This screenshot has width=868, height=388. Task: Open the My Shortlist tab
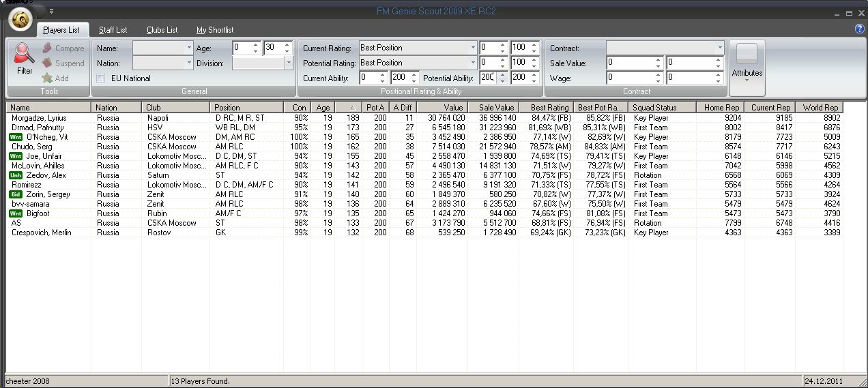tap(215, 30)
